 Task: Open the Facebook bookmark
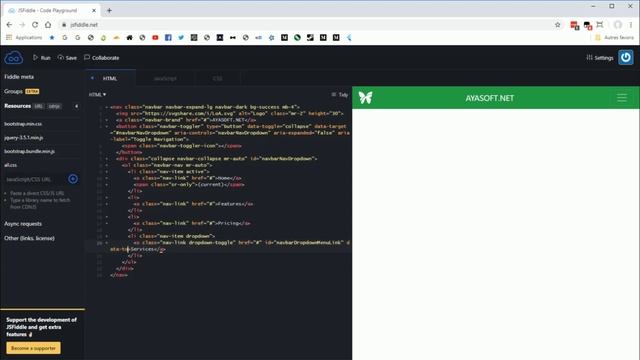(x=168, y=38)
